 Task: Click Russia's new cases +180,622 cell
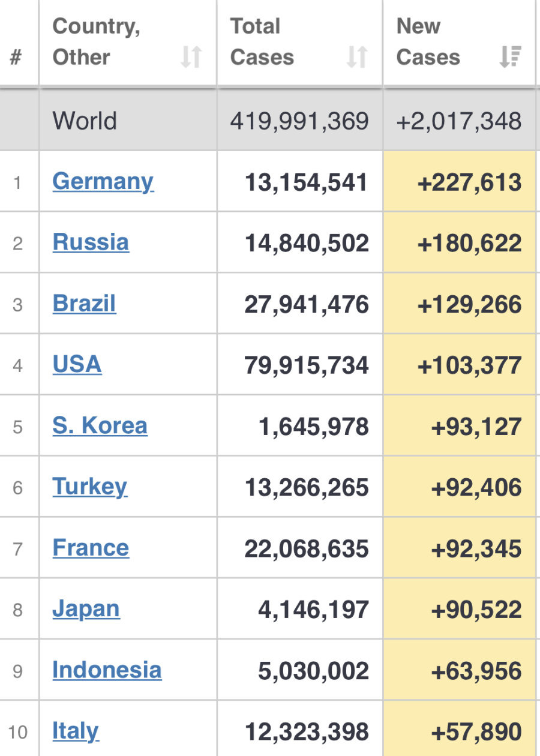coord(469,244)
